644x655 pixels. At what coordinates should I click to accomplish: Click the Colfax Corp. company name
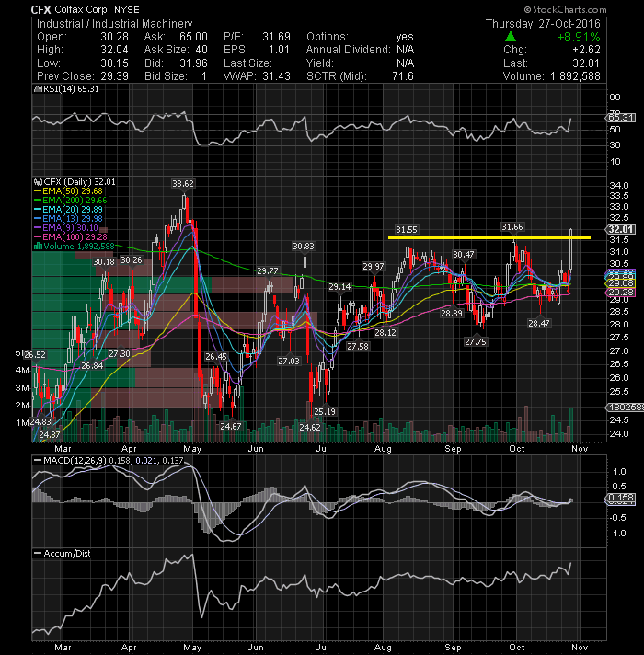pyautogui.click(x=80, y=9)
